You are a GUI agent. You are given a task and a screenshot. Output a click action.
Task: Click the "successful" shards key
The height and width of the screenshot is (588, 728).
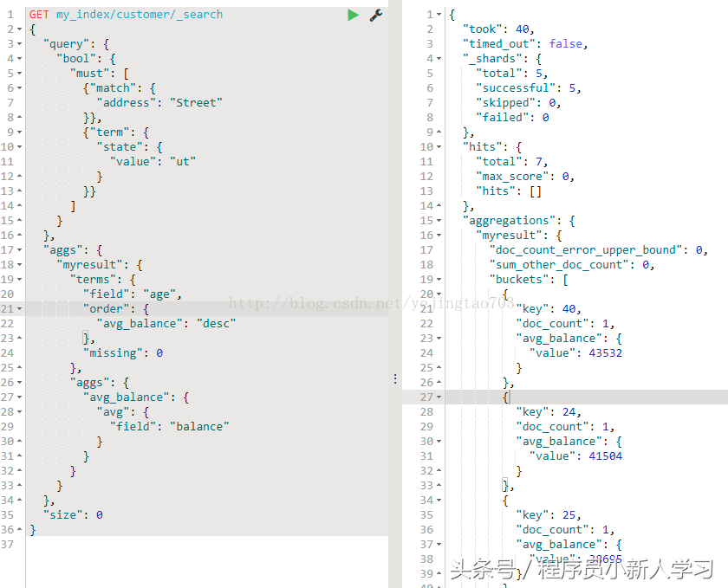tap(516, 87)
